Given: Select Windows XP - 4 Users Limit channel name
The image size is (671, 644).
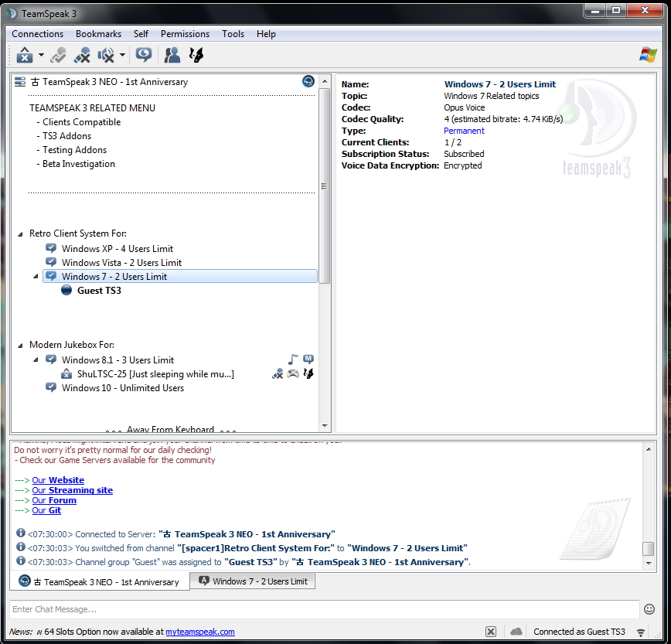Looking at the screenshot, I should coord(118,249).
